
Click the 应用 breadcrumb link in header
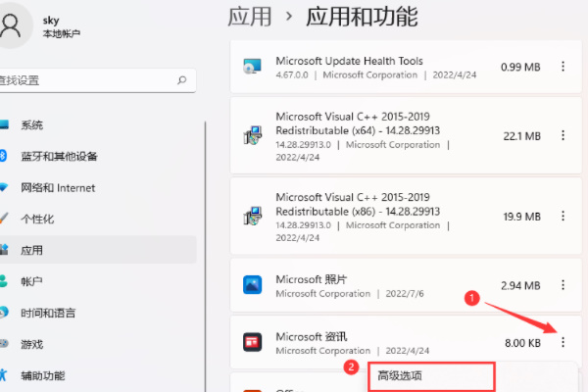250,17
